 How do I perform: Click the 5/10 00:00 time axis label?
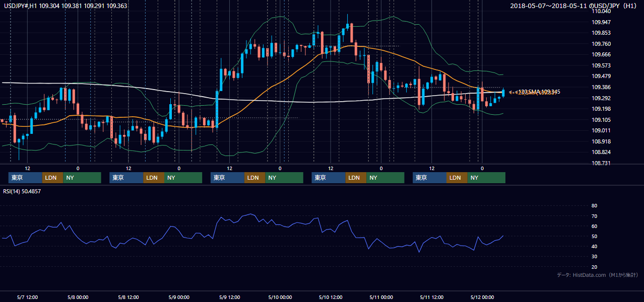(x=280, y=297)
